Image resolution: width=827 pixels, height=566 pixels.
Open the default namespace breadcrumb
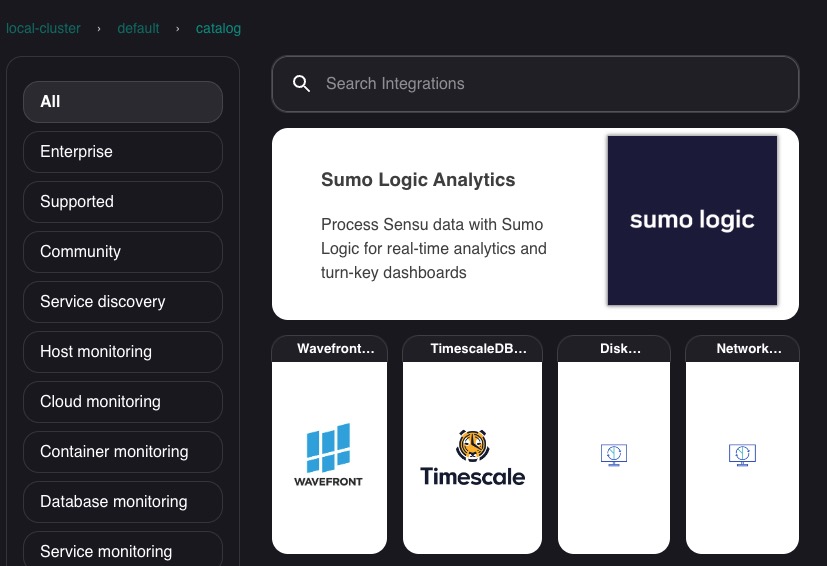(x=138, y=28)
